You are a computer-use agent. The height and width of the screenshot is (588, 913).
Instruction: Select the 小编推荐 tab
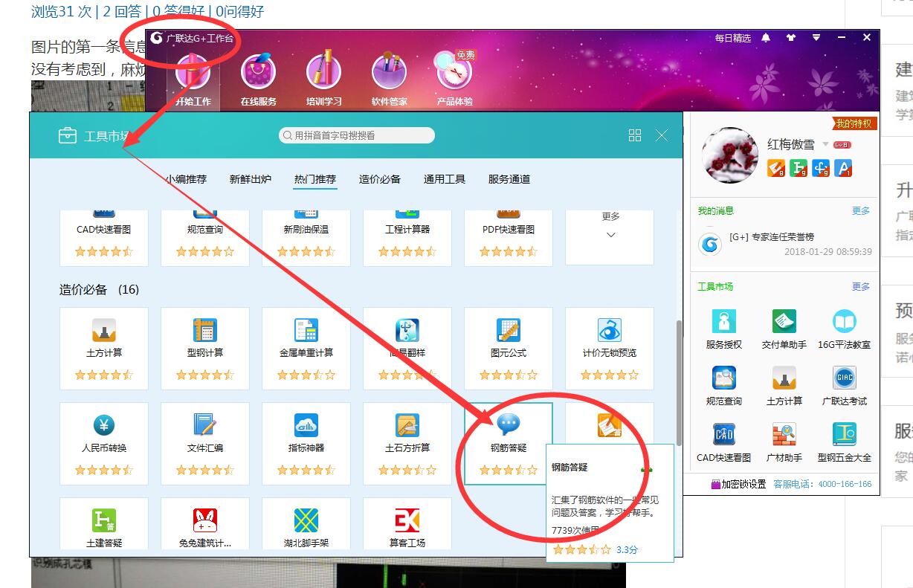tap(186, 179)
